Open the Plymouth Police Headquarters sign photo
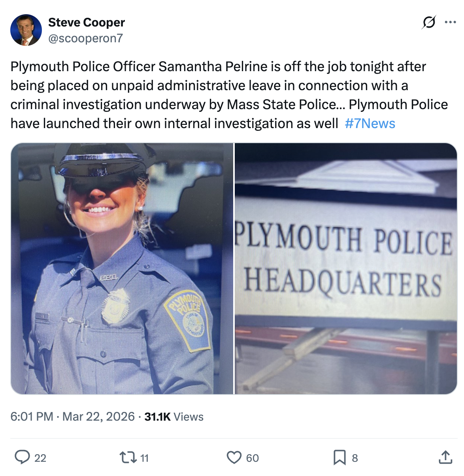Viewport: 464px width, 476px height. [346, 268]
